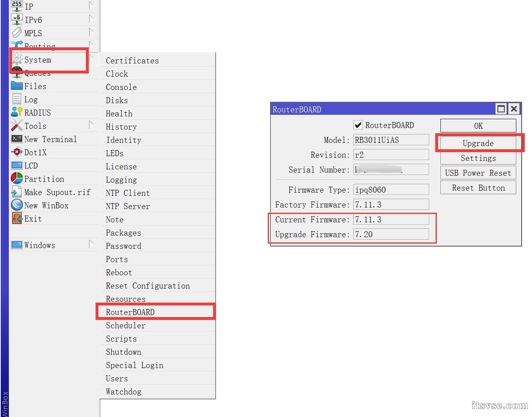Image resolution: width=532 pixels, height=417 pixels.
Task: Choose Reboot from the System submenu
Action: click(119, 273)
